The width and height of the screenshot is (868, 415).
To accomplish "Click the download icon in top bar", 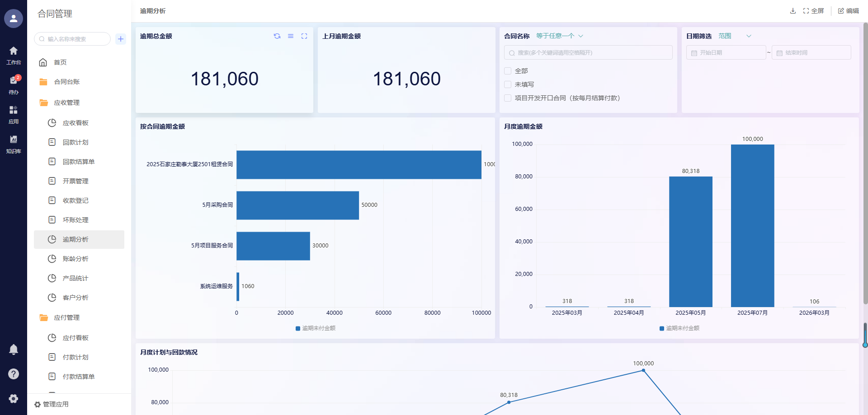I will click(793, 11).
